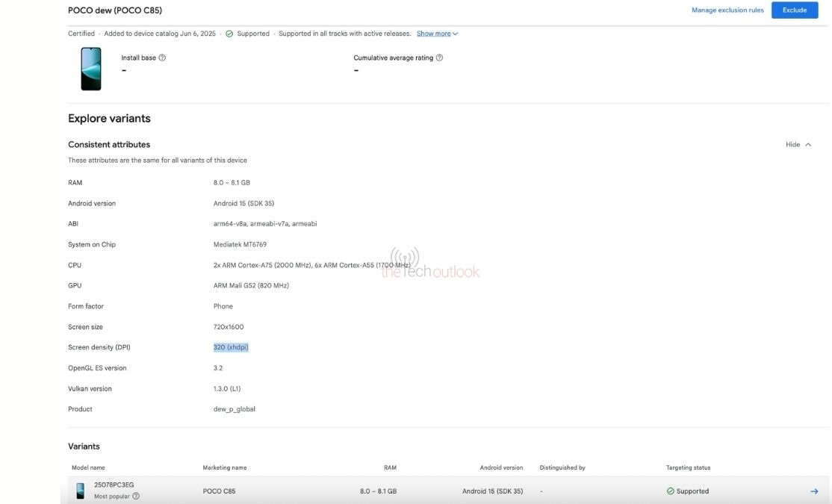Click the Android version column header
This screenshot has height=504, width=832.
click(501, 467)
